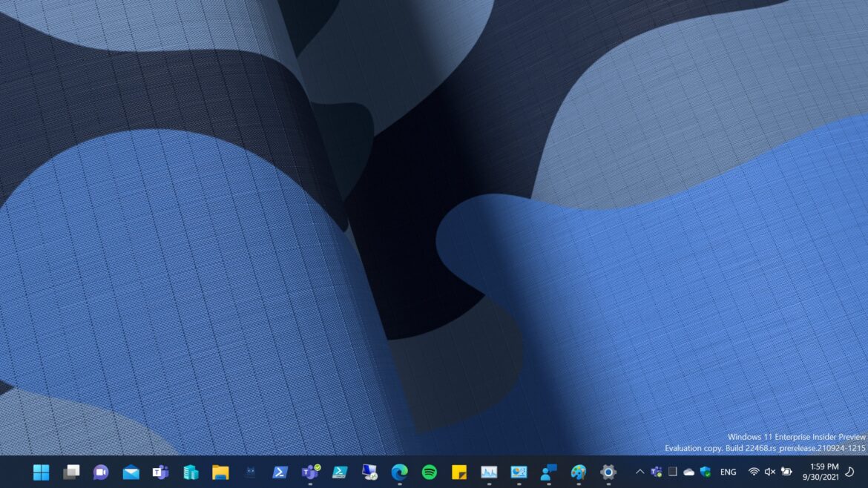Expand the hidden tray icons chevron
Screen dimensions: 868x488
click(640, 472)
